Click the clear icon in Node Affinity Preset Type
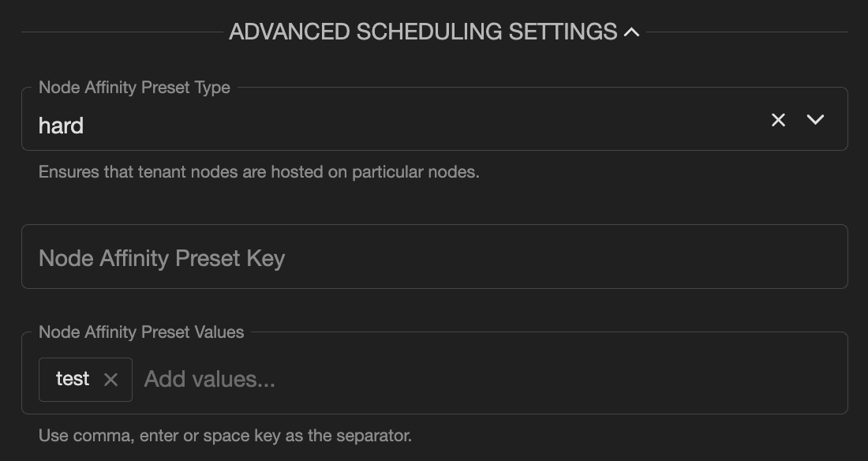Screen dimensions: 868x461 [778, 120]
